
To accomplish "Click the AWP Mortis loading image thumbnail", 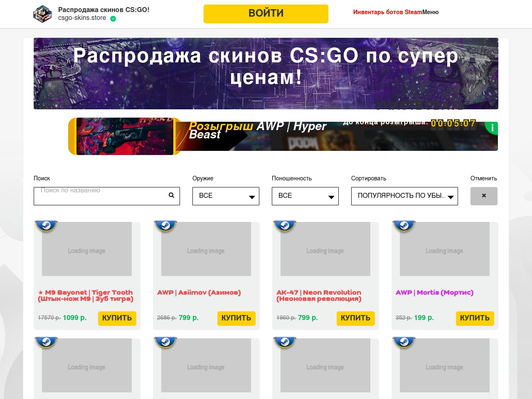I will click(445, 249).
